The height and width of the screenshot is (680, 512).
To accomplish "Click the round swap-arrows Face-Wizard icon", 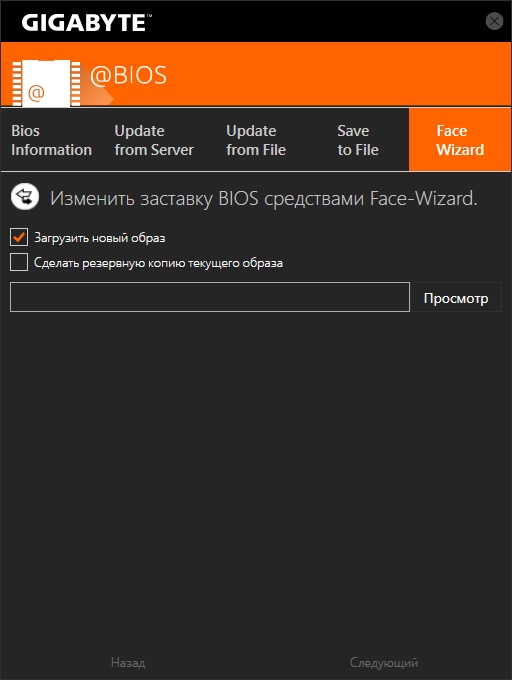I will tap(25, 197).
